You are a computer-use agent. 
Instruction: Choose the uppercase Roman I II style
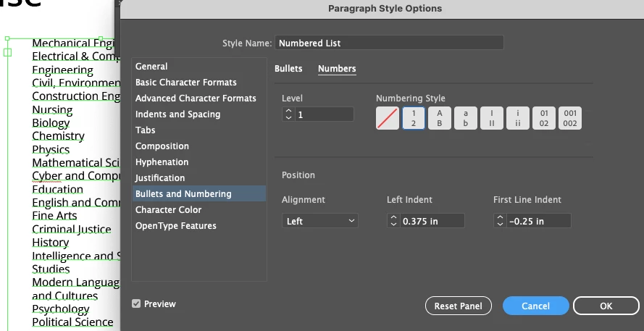492,118
